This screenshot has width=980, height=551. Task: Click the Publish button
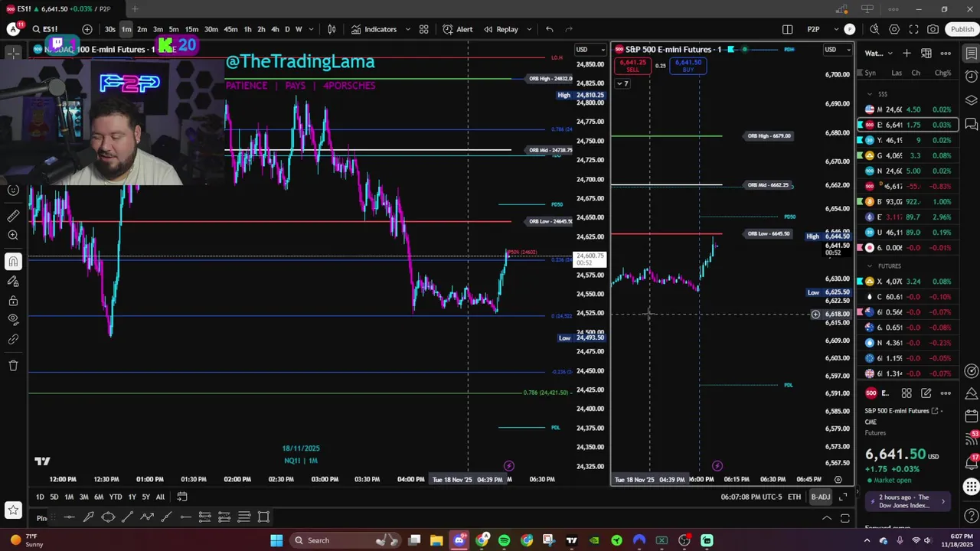[962, 29]
